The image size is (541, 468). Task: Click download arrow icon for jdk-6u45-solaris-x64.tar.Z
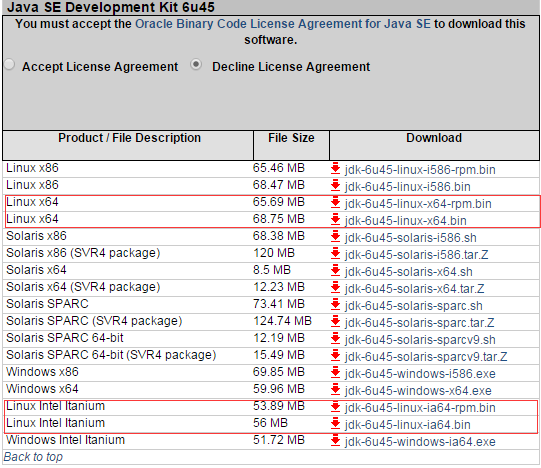335,287
